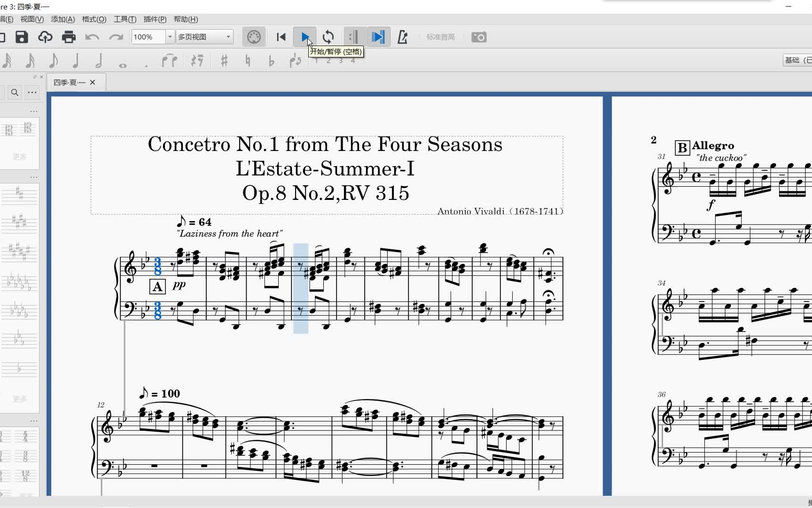Toggle play repeats button

coord(353,37)
